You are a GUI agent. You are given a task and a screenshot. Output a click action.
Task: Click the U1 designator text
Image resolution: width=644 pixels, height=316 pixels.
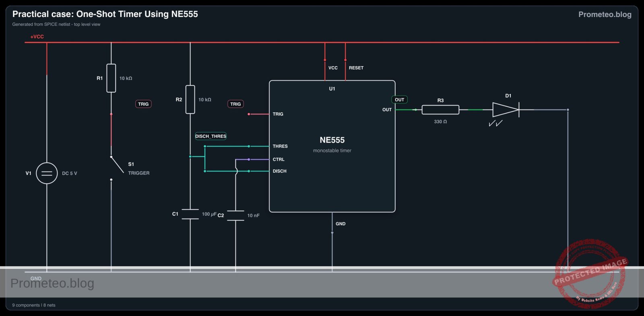(x=332, y=89)
